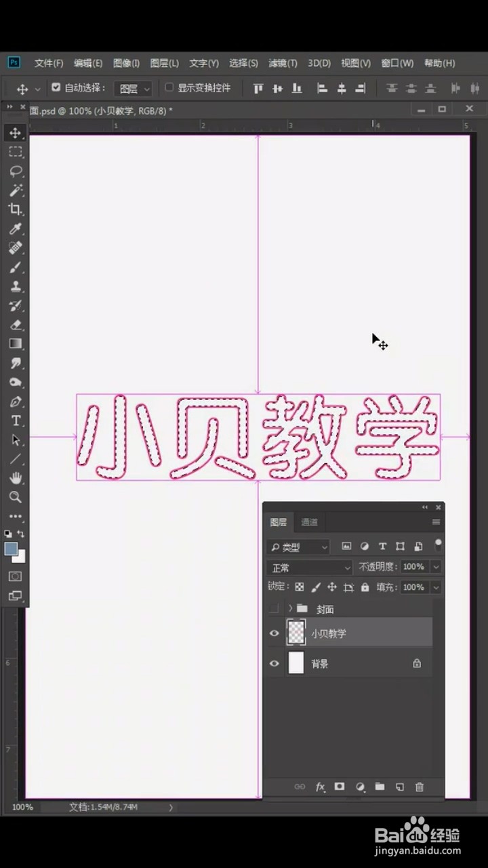Image resolution: width=488 pixels, height=868 pixels.
Task: Align vertical centers in options bar
Action: tap(277, 88)
